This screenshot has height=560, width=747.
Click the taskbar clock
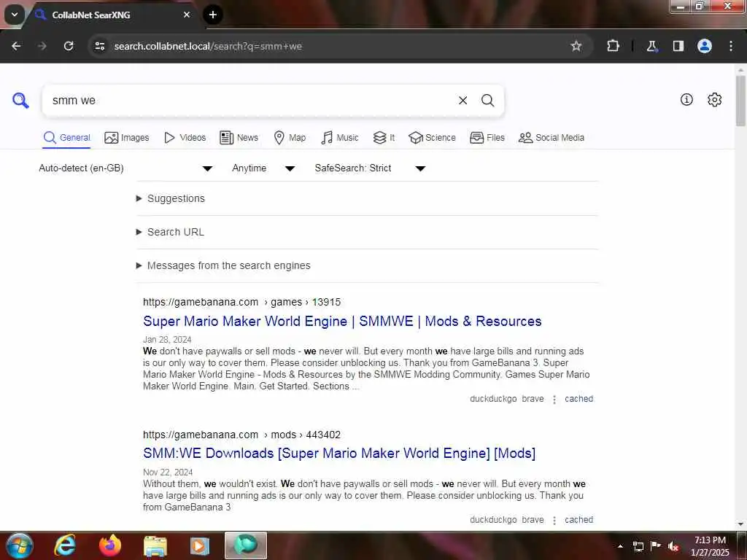(x=710, y=546)
